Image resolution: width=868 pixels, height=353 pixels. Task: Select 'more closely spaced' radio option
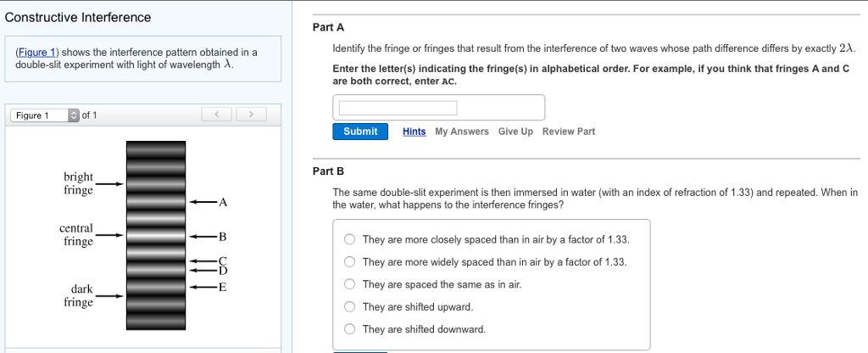[349, 239]
